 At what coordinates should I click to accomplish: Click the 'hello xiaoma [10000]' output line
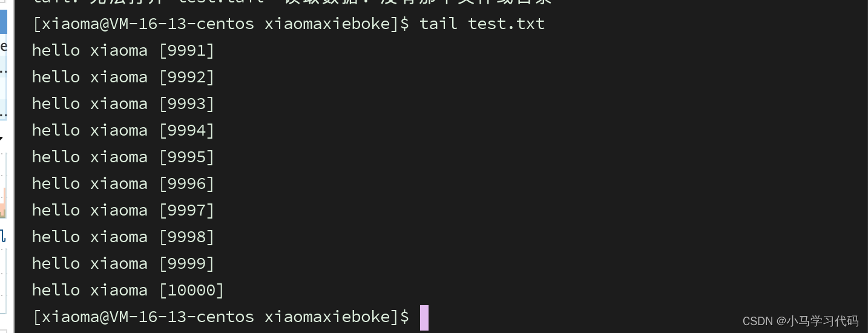(x=128, y=291)
